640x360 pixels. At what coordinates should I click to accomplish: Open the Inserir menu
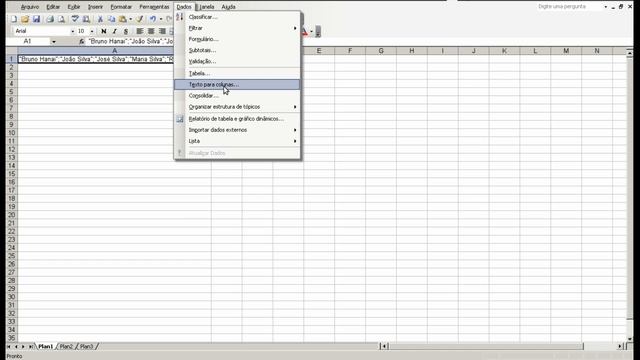click(x=96, y=7)
